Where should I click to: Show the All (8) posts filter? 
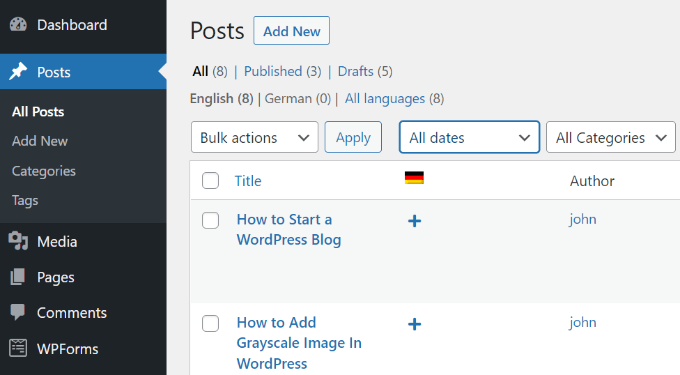pyautogui.click(x=209, y=71)
